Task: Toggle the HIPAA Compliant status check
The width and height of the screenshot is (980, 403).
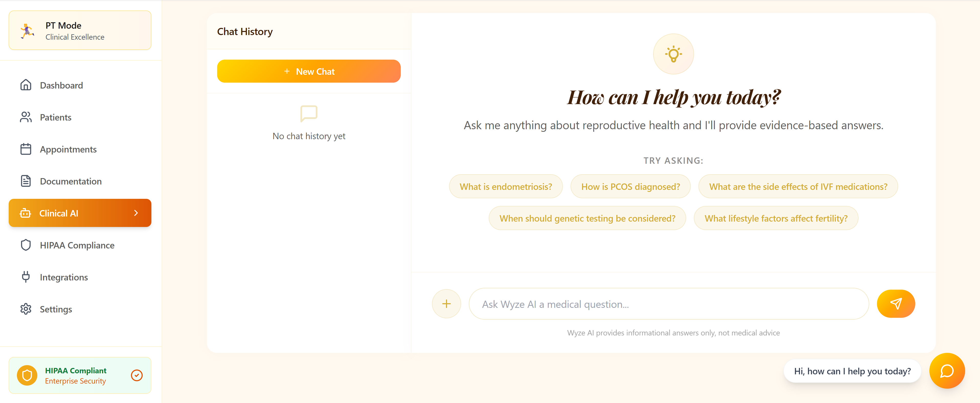Action: pos(137,375)
